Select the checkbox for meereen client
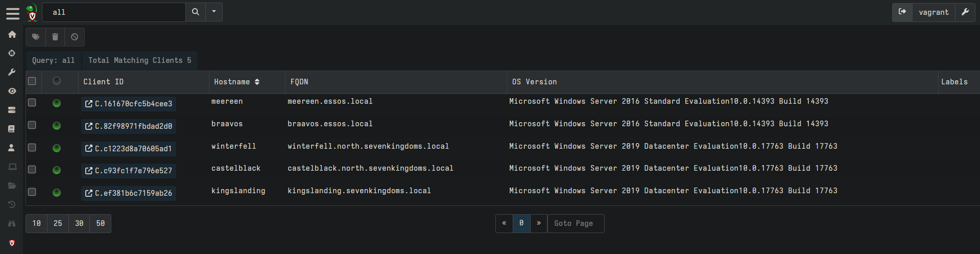 (x=32, y=103)
